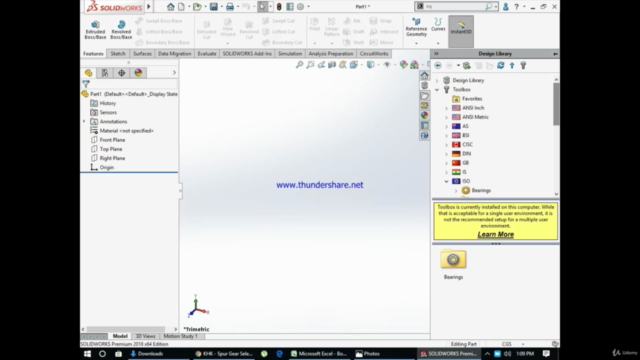The width and height of the screenshot is (640, 360).
Task: Click the search commands input field
Action: (454, 7)
